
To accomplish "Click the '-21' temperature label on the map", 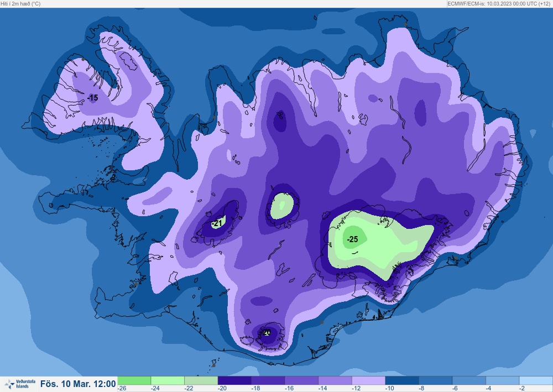I will click(217, 223).
